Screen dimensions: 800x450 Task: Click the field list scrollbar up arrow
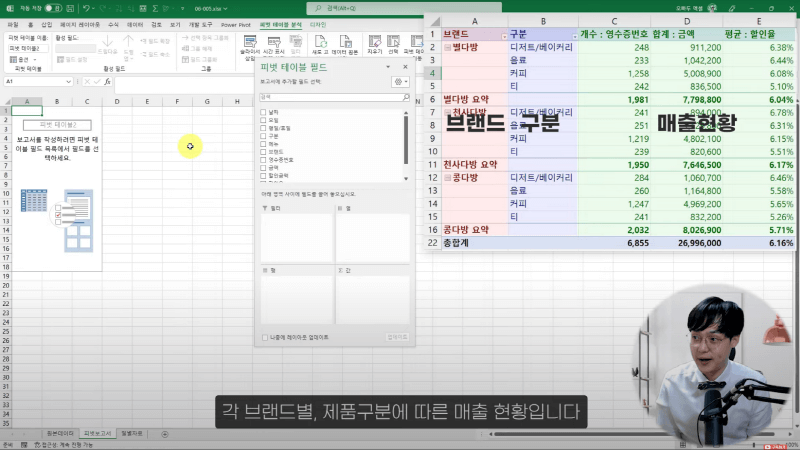[x=406, y=113]
